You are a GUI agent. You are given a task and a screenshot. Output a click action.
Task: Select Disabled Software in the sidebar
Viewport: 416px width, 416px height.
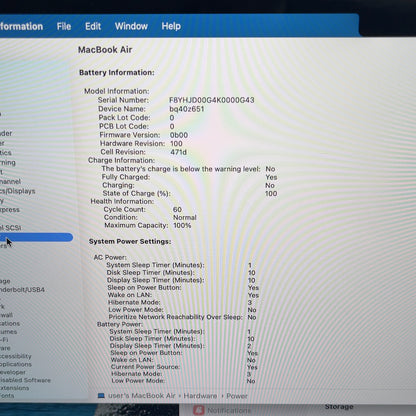point(25,380)
